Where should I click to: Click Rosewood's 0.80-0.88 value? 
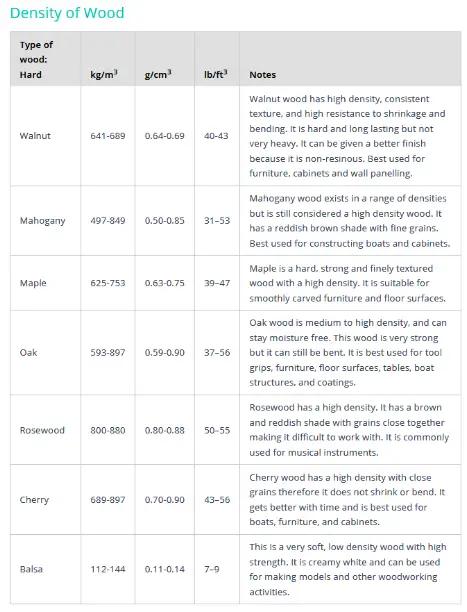(x=164, y=430)
